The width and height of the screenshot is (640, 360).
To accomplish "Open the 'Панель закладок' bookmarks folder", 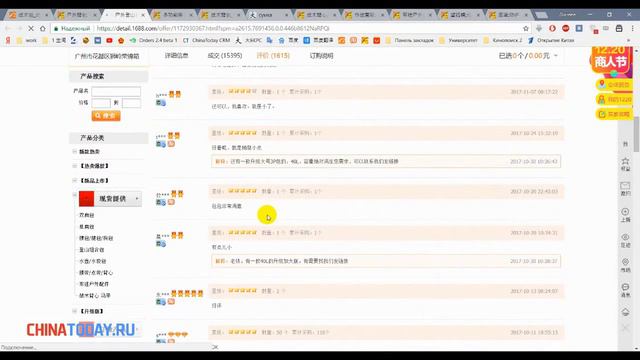I will pyautogui.click(x=409, y=40).
